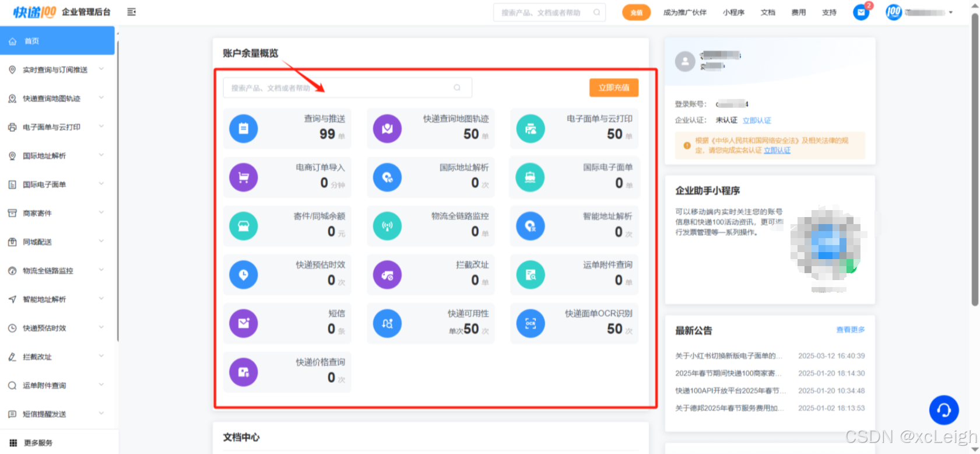Open the announcement 关于德邦2025年春节服务费用加
Viewport: 980px width, 454px height.
coord(729,408)
